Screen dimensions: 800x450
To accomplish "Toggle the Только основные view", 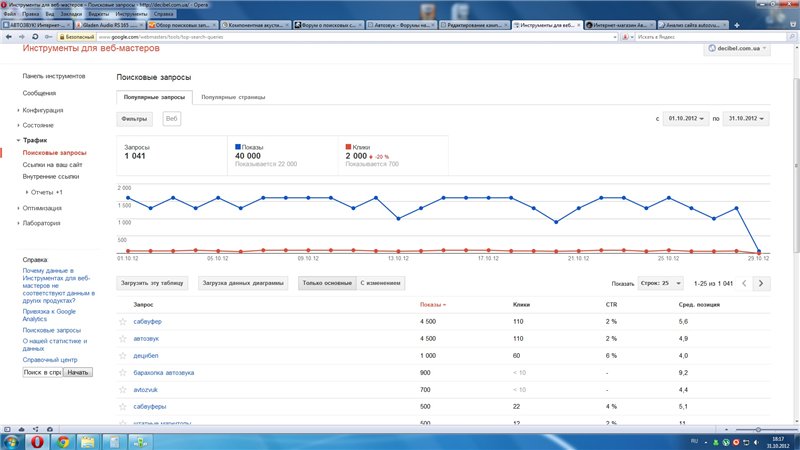I will [x=325, y=283].
